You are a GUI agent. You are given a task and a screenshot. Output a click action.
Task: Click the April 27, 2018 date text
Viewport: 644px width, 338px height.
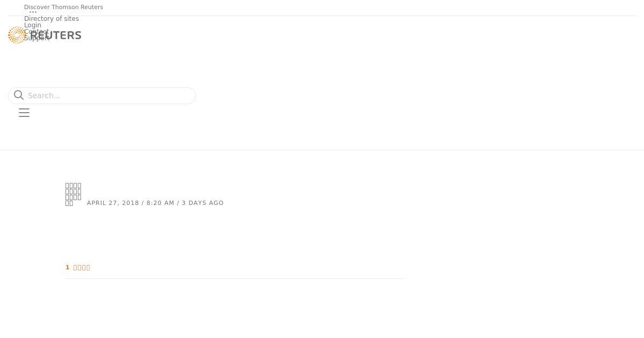[x=113, y=203]
